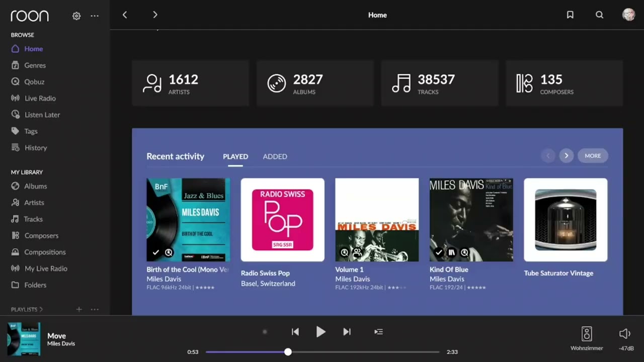Click signal path dot indicator
Viewport: 644px width, 362px height.
(x=265, y=332)
